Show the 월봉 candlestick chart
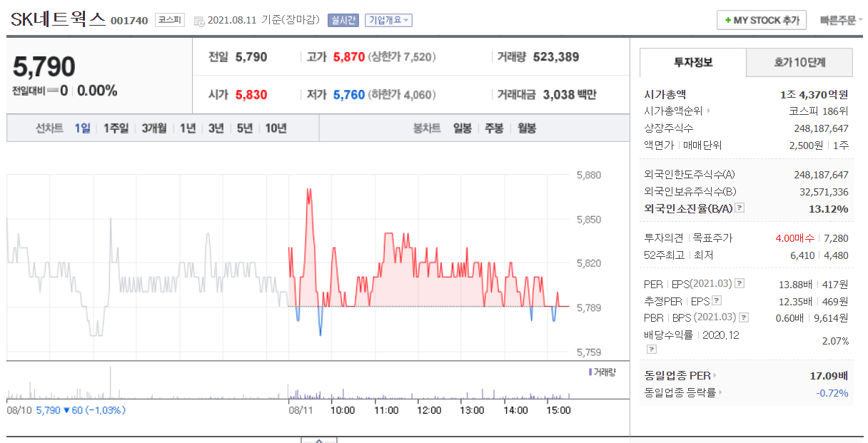 [x=526, y=128]
